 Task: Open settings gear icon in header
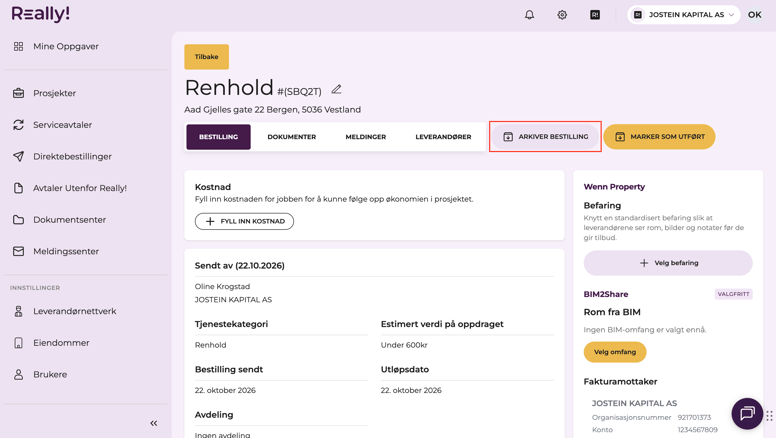(562, 15)
